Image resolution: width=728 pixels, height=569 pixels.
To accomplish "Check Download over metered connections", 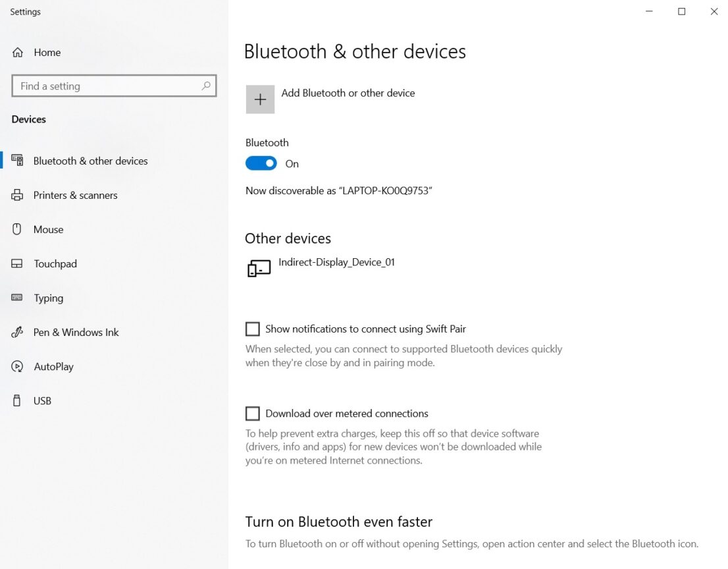I will (x=253, y=414).
